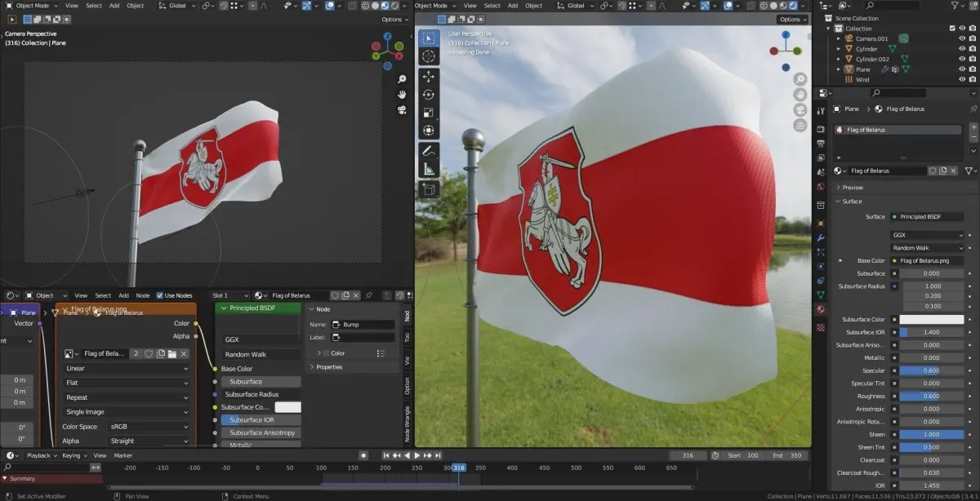The height and width of the screenshot is (501, 980).
Task: Click the camera view icon in left viewport
Action: pos(402,110)
